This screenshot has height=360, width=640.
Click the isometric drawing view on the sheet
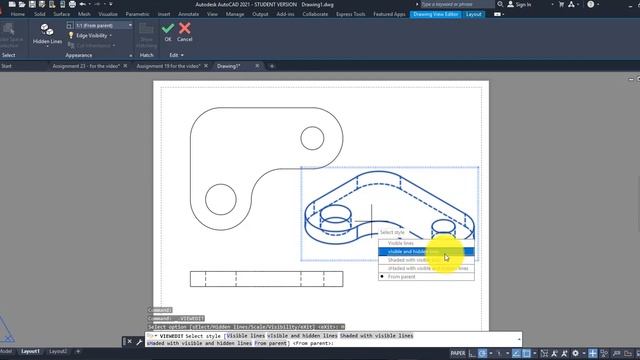pos(390,213)
